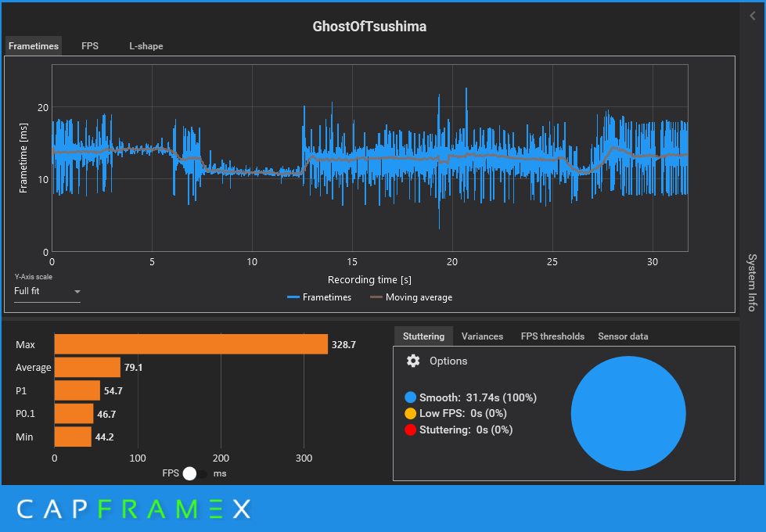Switch to the Frametimes tab
Viewport: 766px width, 532px height.
coord(33,46)
